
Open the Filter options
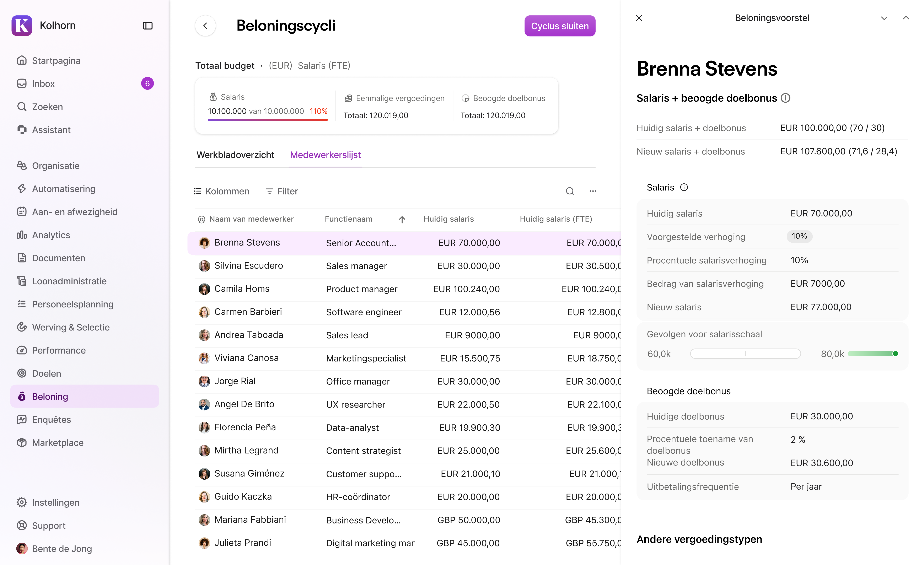click(x=282, y=191)
